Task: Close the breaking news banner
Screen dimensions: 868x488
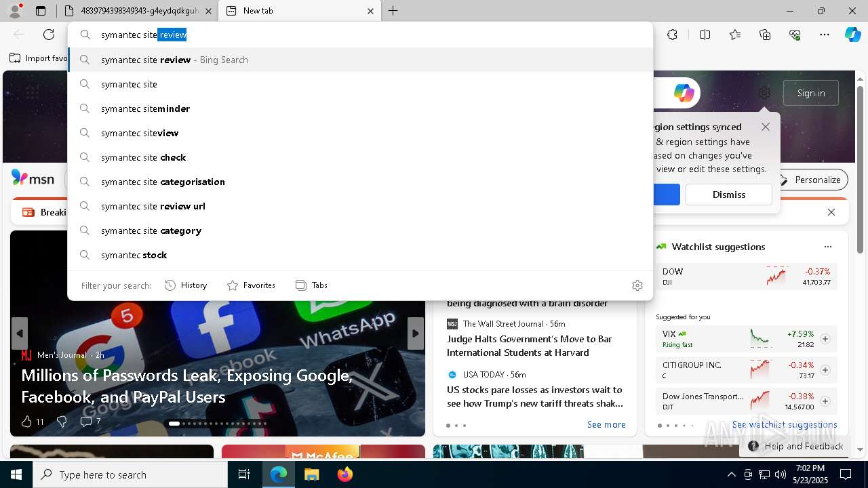Action: tap(831, 212)
